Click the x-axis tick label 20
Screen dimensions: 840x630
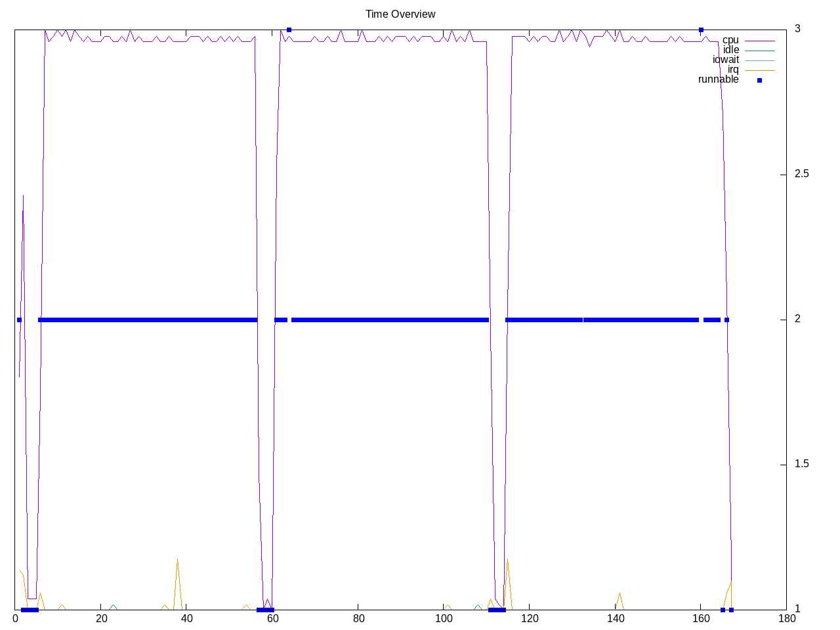point(101,618)
